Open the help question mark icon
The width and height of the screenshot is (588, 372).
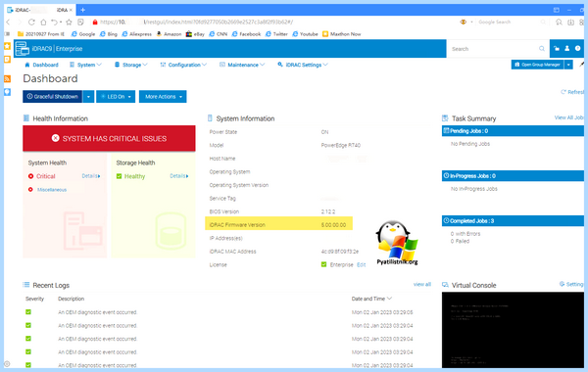[578, 48]
